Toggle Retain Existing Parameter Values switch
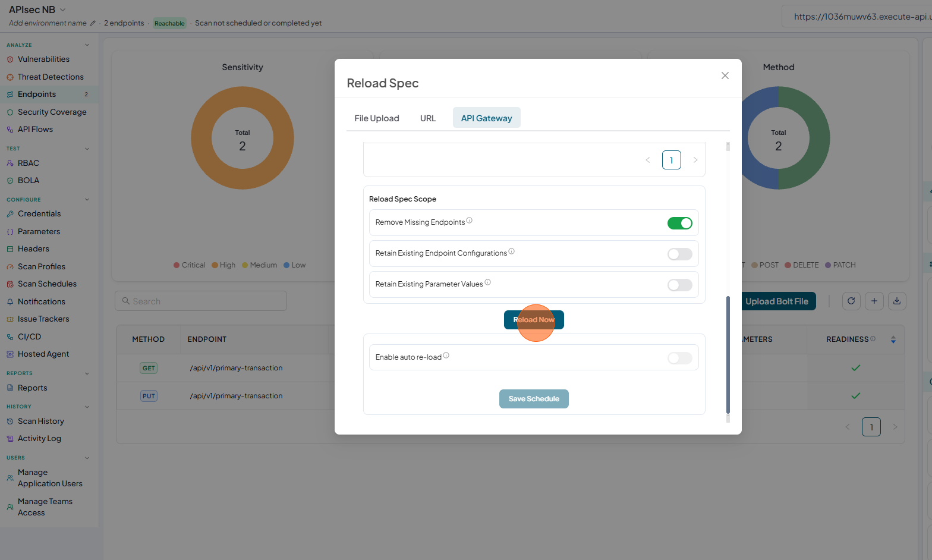Viewport: 932px width, 560px height. pos(680,285)
